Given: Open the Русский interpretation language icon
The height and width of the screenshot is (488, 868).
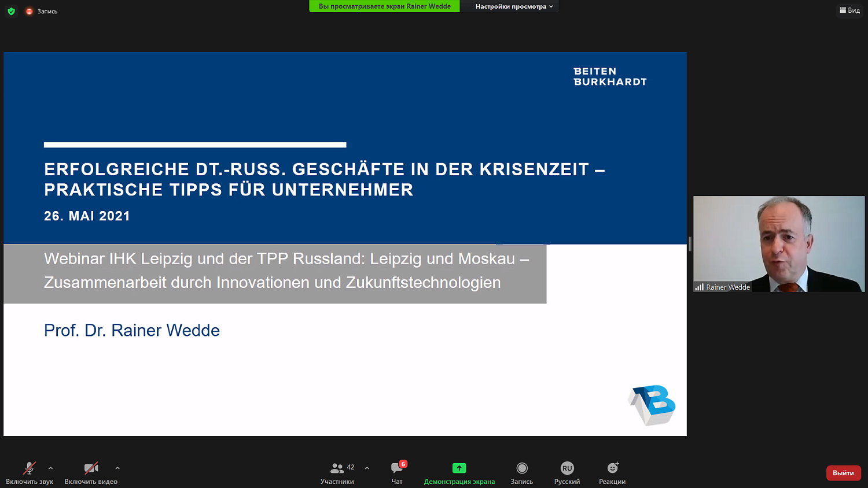Looking at the screenshot, I should pyautogui.click(x=567, y=468).
